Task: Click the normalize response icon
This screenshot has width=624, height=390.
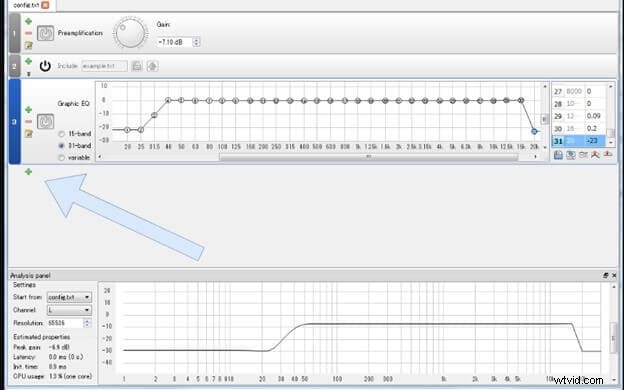Action: point(595,155)
